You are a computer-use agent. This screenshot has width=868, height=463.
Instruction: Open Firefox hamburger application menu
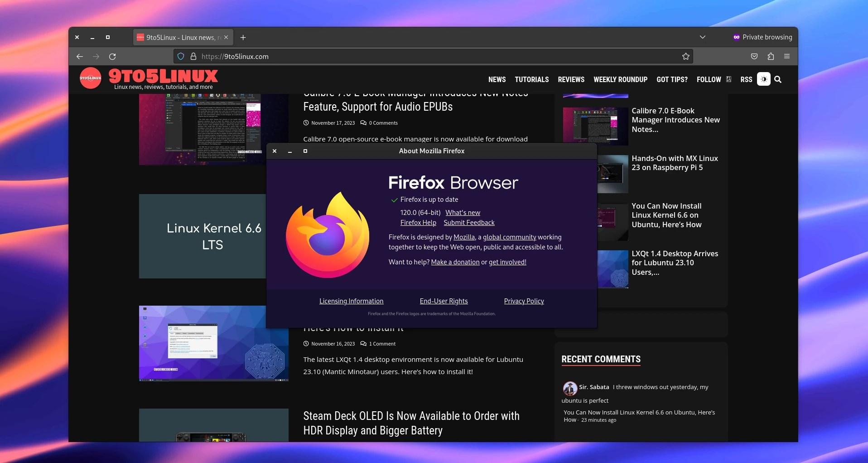(x=787, y=57)
